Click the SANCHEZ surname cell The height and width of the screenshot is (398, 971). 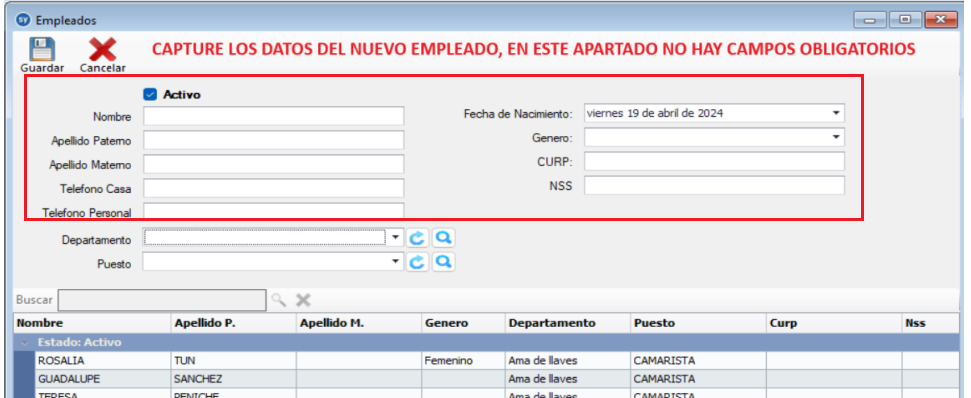[233, 378]
